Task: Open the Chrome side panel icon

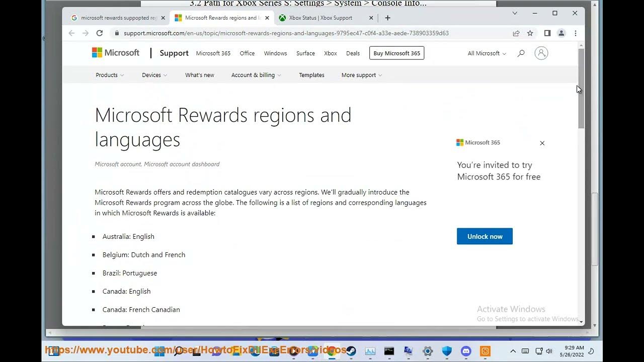Action: 547,33
